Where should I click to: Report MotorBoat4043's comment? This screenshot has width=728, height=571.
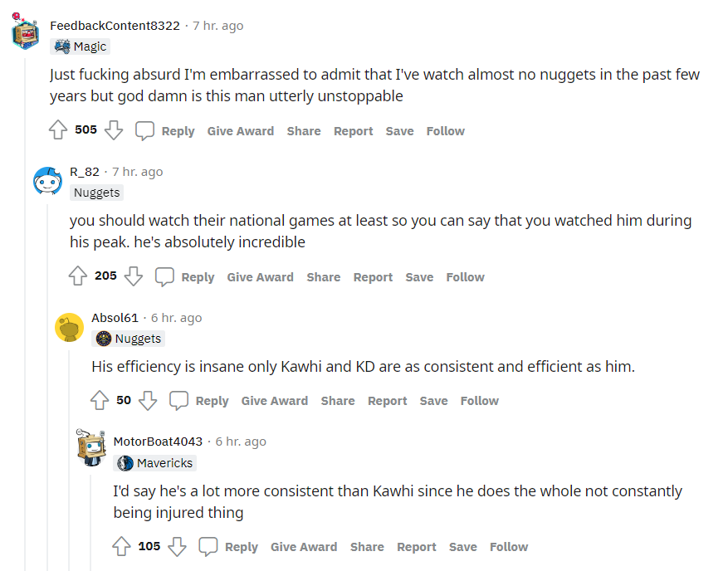click(x=416, y=547)
